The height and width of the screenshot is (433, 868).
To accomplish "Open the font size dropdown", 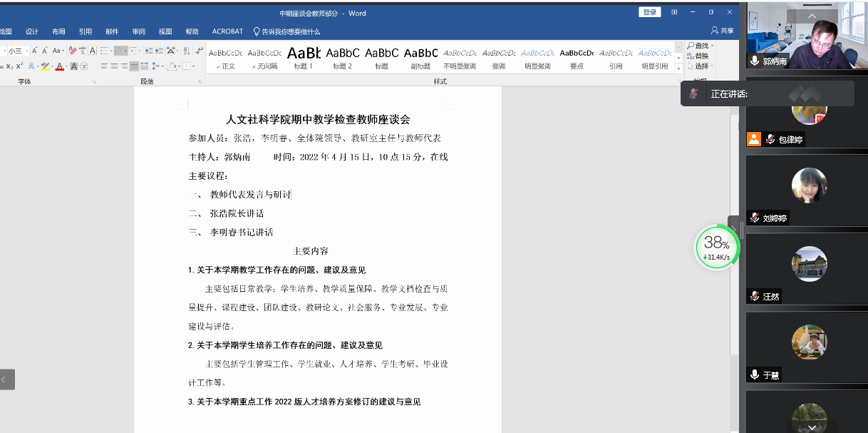I will (26, 51).
